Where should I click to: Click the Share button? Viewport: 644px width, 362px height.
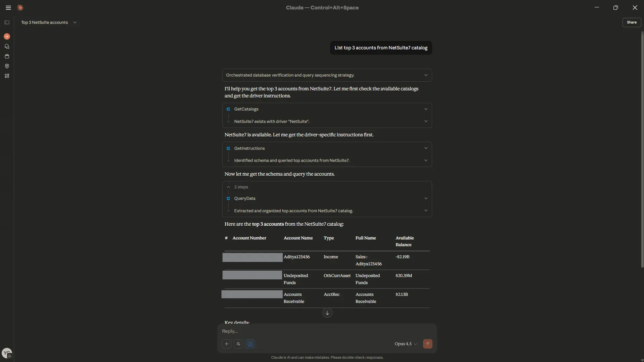tap(632, 22)
